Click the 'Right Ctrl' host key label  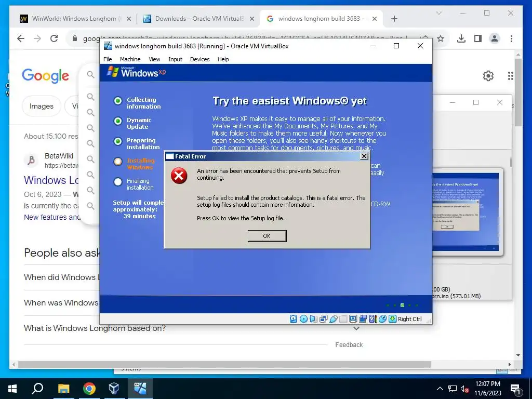click(x=410, y=319)
